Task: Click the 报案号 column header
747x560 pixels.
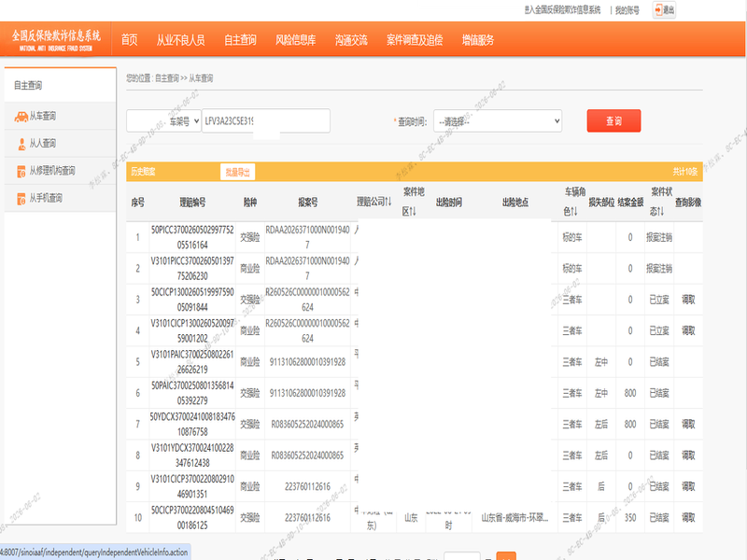Action: (307, 203)
